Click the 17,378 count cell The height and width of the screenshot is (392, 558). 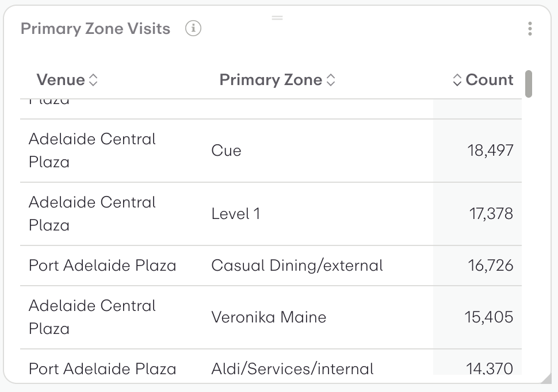(x=491, y=214)
